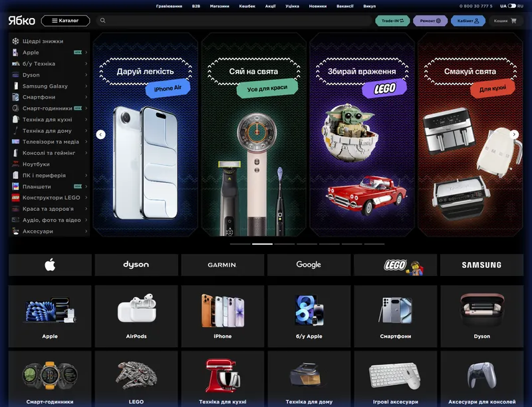Open the Каталог menu button
Viewport: 532px width, 407px height.
coord(65,21)
